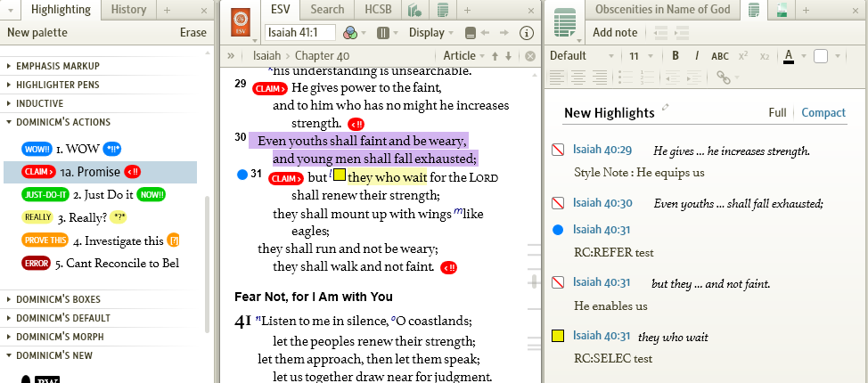Expand the DominicM's Default palette
The width and height of the screenshot is (868, 383).
tap(63, 318)
